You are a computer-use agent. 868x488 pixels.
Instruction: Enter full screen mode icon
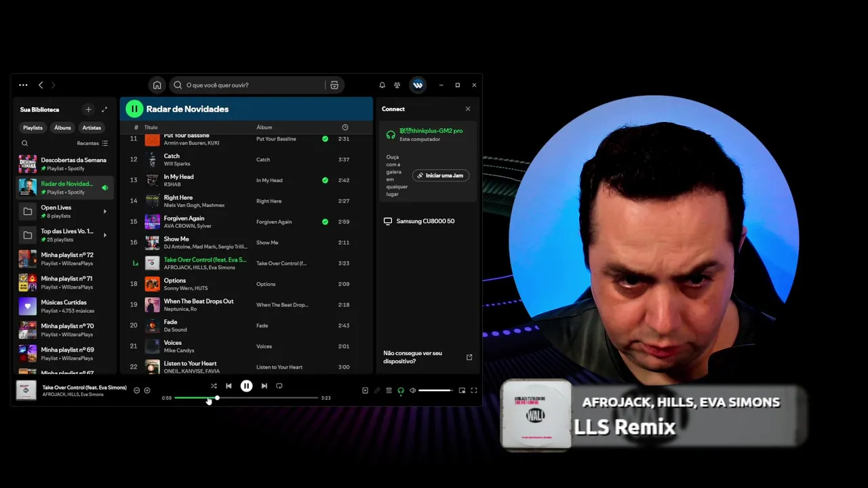click(474, 390)
